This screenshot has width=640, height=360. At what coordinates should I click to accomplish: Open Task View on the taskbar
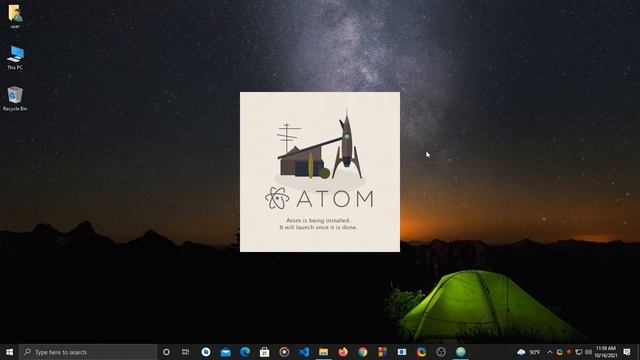pyautogui.click(x=185, y=352)
